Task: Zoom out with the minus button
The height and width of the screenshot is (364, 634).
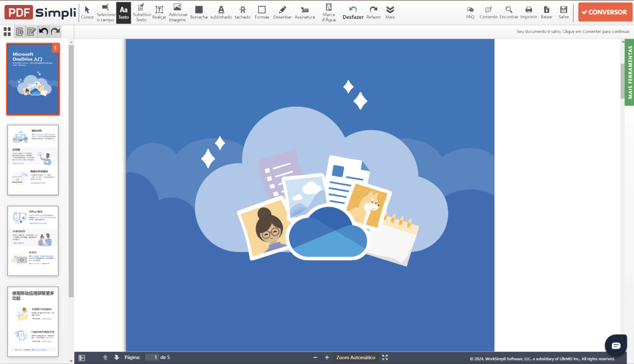Action: pos(316,358)
